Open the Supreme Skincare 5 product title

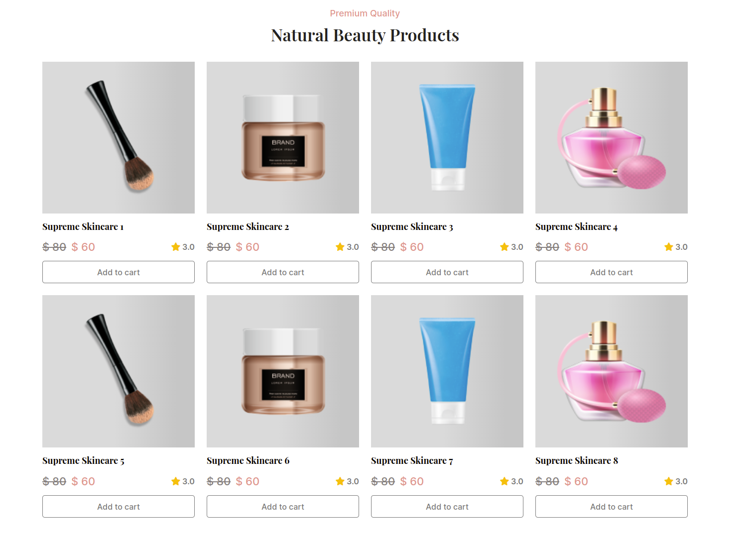(x=83, y=461)
